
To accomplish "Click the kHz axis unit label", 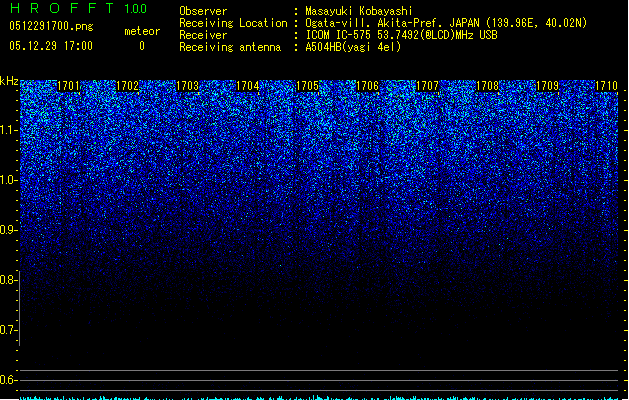I will click(9, 81).
